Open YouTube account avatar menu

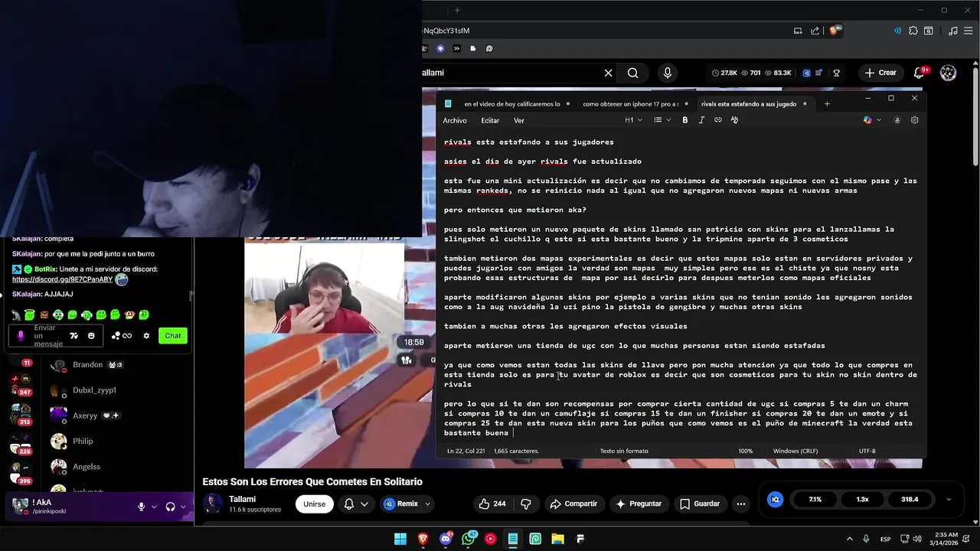[948, 73]
